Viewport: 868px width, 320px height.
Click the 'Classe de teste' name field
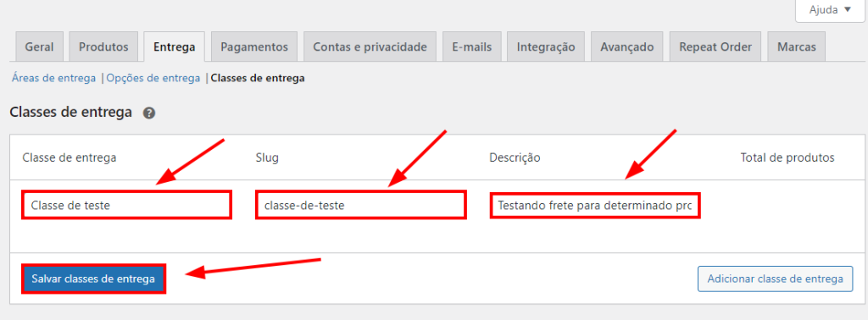pos(127,205)
